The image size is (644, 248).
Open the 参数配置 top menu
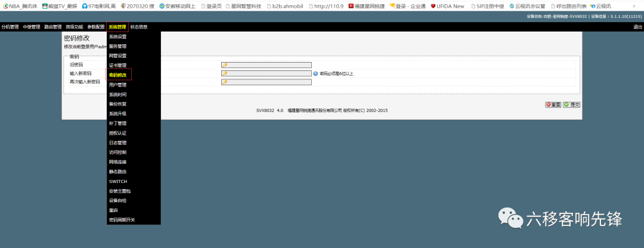pyautogui.click(x=95, y=27)
